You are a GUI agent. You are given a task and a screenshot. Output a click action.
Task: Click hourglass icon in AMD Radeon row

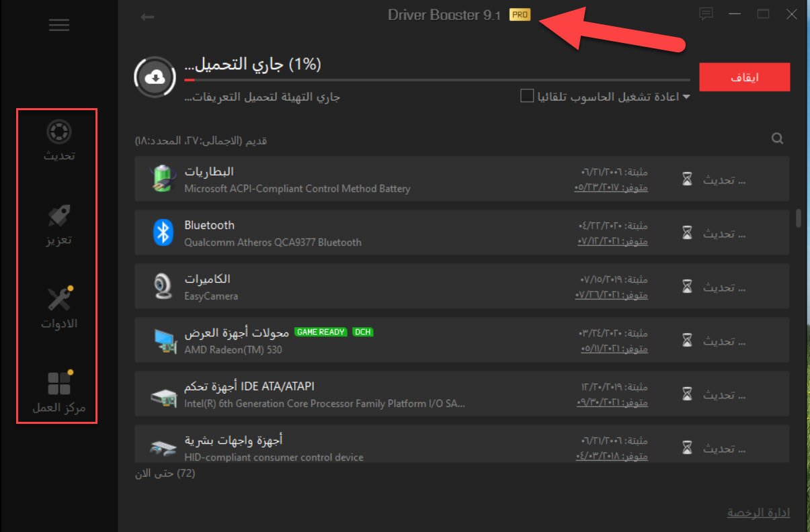click(687, 341)
